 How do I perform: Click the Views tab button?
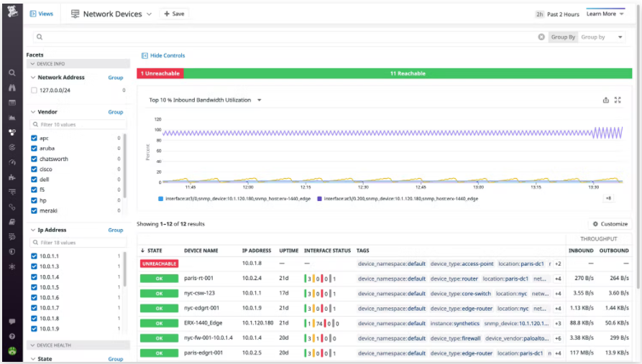41,14
